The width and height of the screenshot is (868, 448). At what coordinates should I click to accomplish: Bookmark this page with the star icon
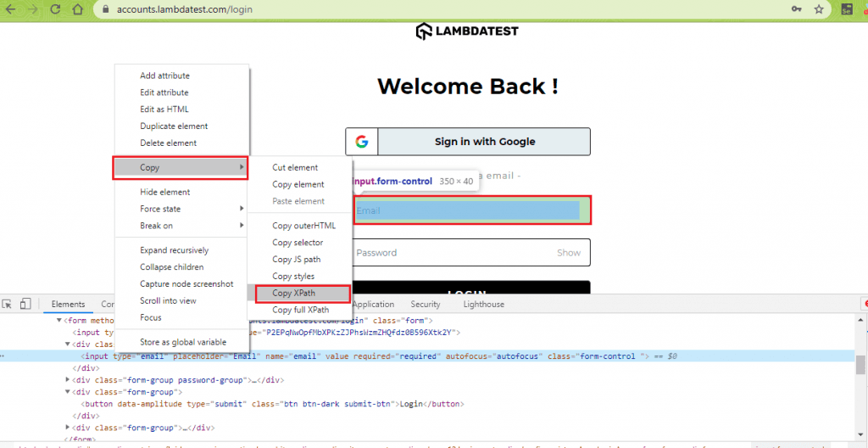tap(820, 9)
